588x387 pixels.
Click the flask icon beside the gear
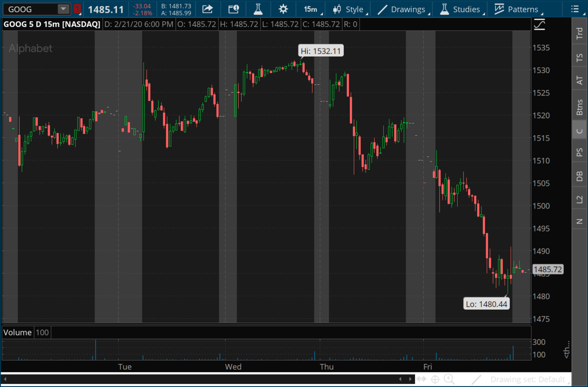(x=258, y=9)
